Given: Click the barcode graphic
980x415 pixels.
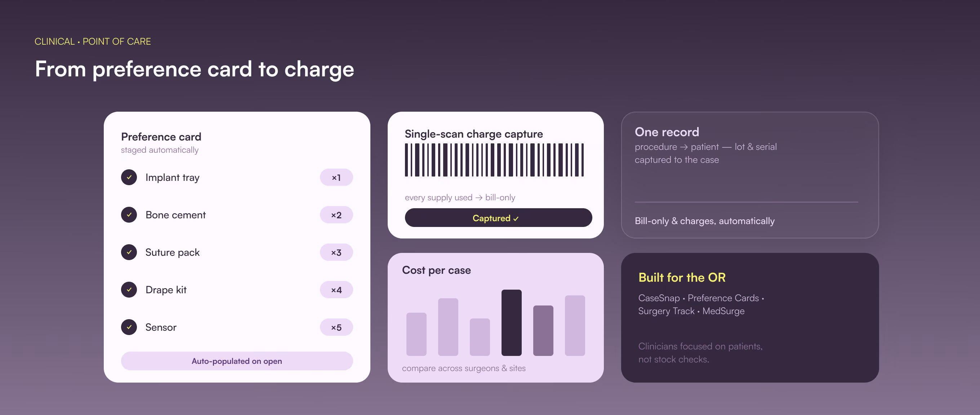Looking at the screenshot, I should (x=494, y=160).
